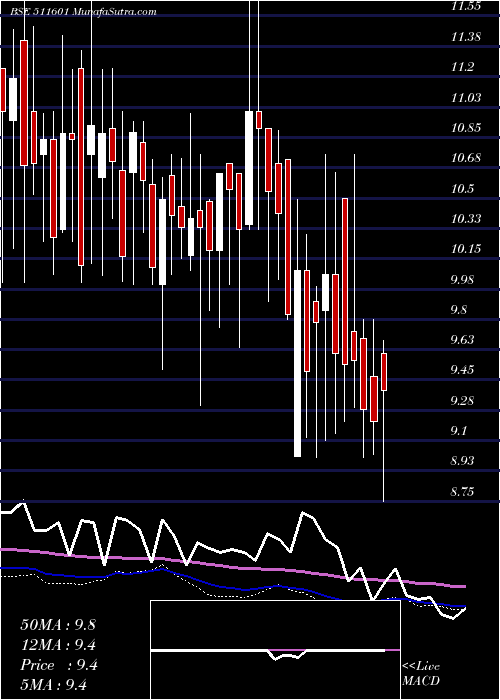Click the Price : 9.4 readout
Image resolution: width=500 pixels, height=700 pixels.
(x=58, y=665)
